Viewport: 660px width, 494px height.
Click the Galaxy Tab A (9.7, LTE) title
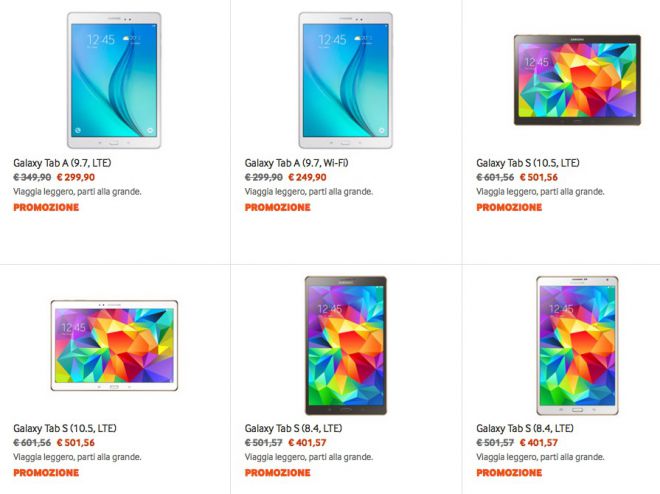(62, 163)
